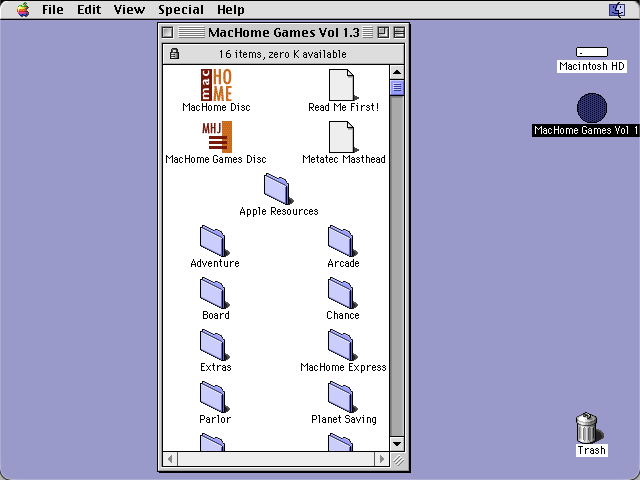Select the Apple Resources folder icon
Viewport: 640px width, 480px height.
pos(278,189)
